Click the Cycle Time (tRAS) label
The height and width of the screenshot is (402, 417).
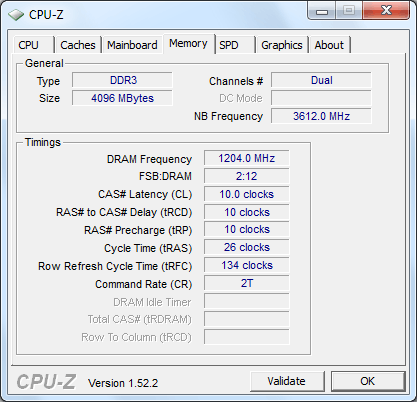pos(148,248)
